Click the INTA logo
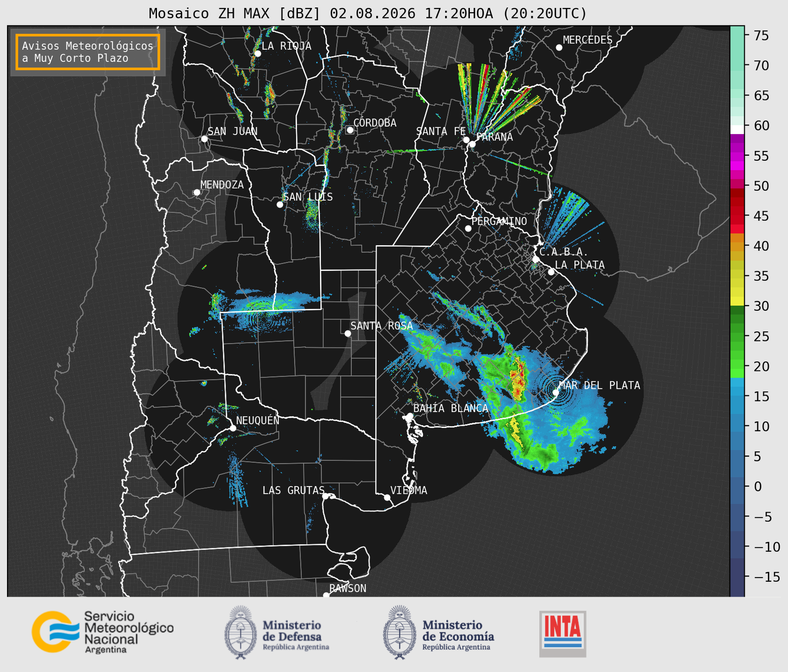 pyautogui.click(x=562, y=634)
